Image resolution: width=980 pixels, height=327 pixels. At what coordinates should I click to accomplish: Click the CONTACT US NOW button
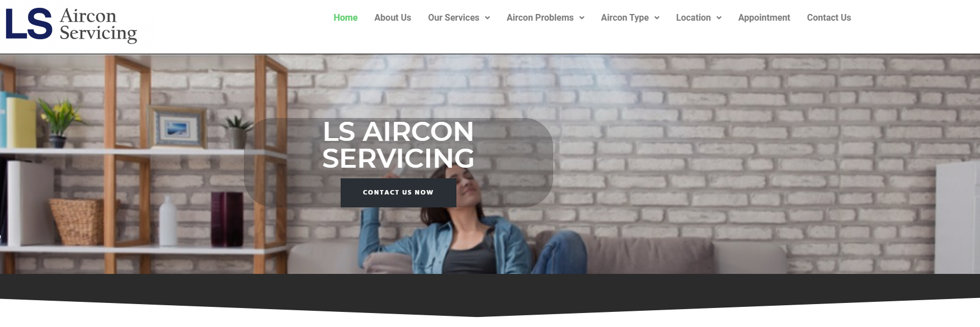click(x=398, y=193)
